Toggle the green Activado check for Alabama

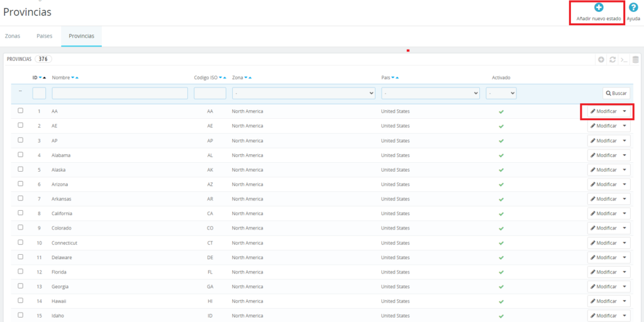click(501, 155)
